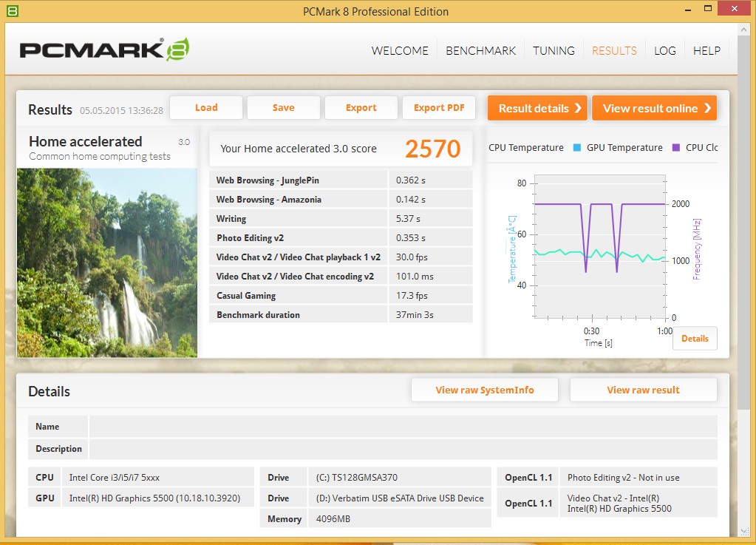Click the GPU value Intel HD Graphics 5500
Screen dimensions: 756x545
point(154,498)
